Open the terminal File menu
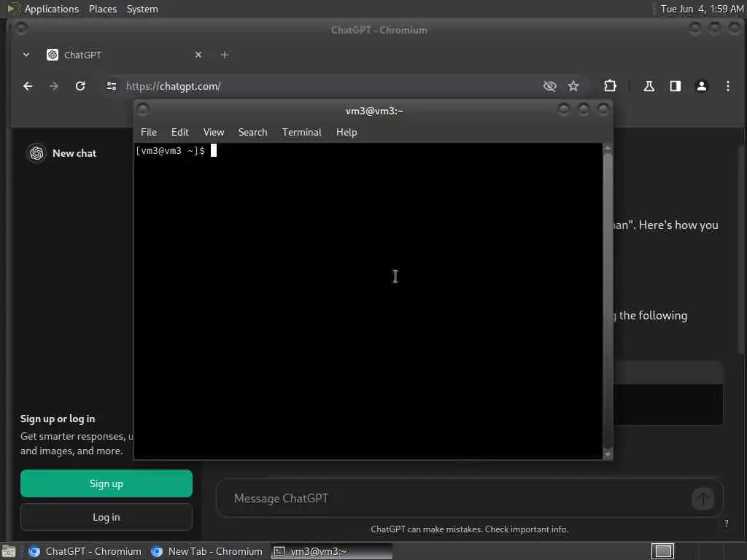 coord(149,133)
